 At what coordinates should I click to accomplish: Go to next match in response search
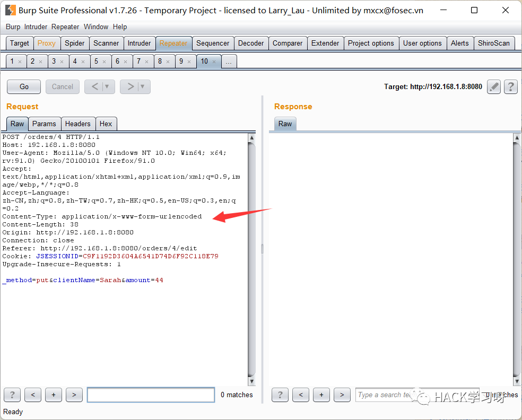pos(342,395)
